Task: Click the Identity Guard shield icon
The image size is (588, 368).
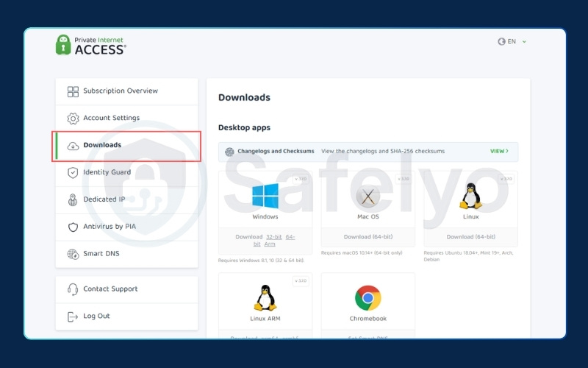Action: pyautogui.click(x=73, y=173)
